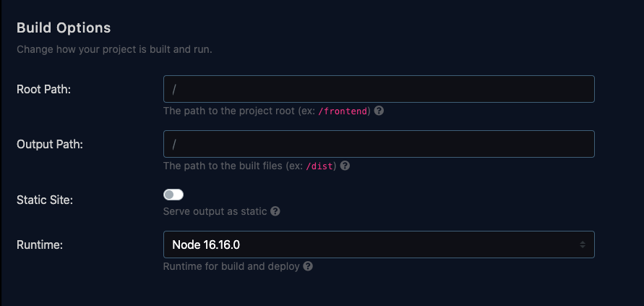Click the Build Options heading
644x306 pixels.
(x=64, y=28)
